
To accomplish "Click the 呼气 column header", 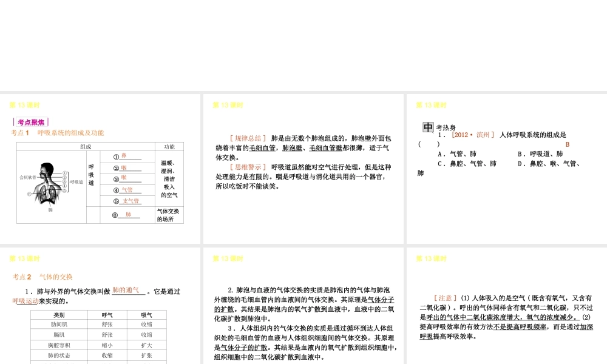I will pyautogui.click(x=107, y=315).
